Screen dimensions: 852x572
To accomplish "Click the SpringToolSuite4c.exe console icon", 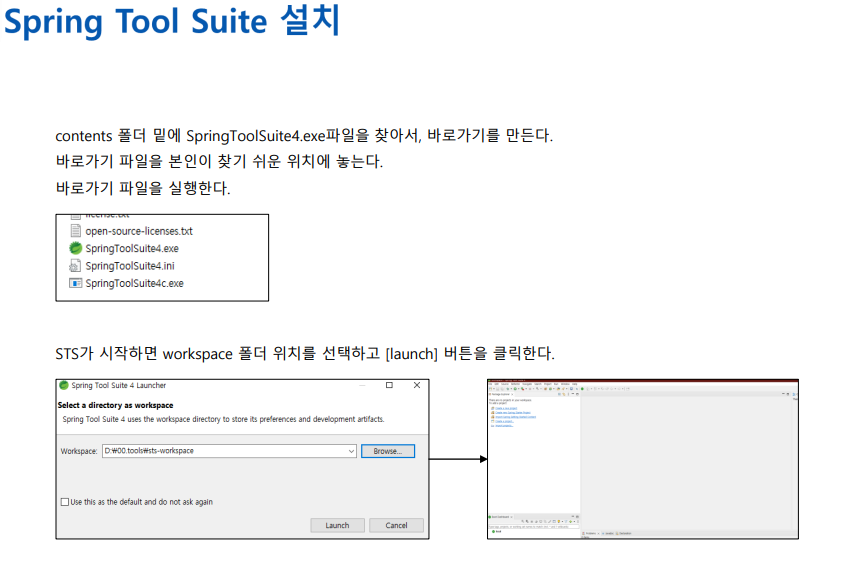I will [x=76, y=283].
